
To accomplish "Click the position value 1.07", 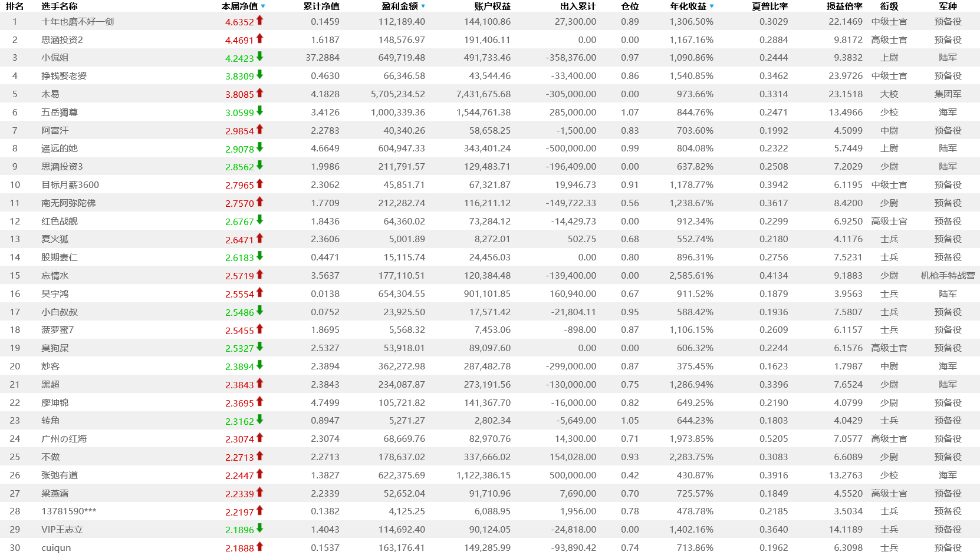I will pos(630,113).
